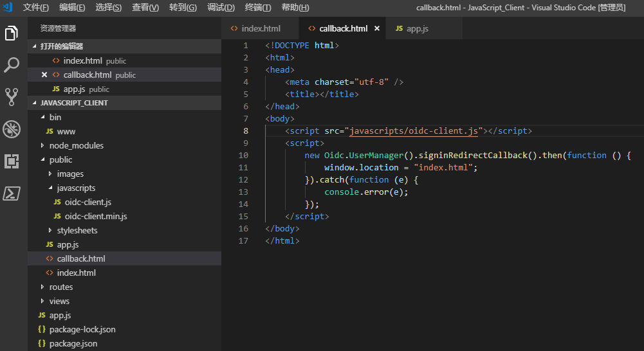Open the Source Control view icon
Image resolution: width=644 pixels, height=351 pixels.
tap(12, 97)
